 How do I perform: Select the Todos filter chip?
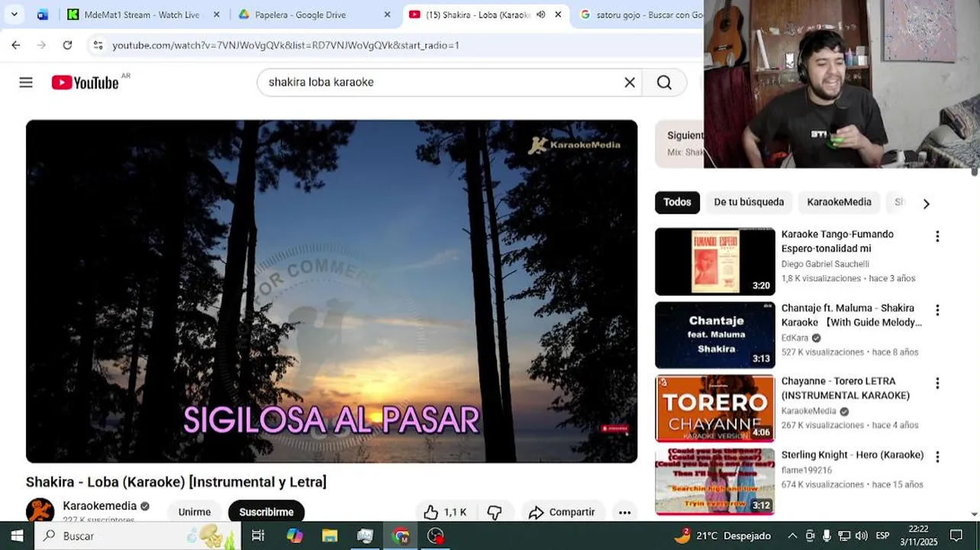[677, 202]
